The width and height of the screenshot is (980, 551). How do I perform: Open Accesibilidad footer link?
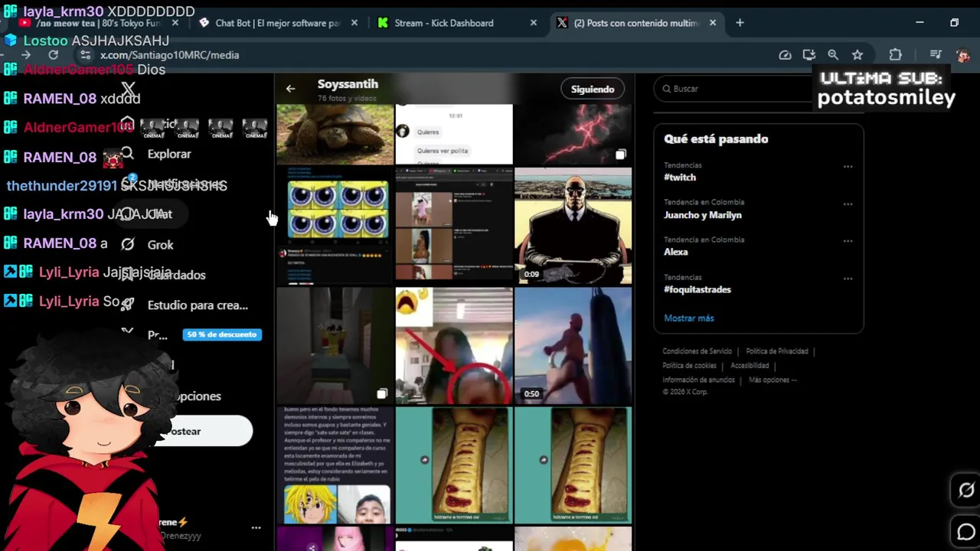point(750,366)
